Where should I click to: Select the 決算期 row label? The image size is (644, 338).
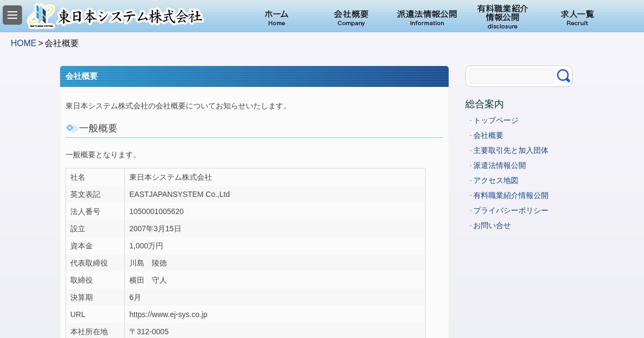[82, 297]
